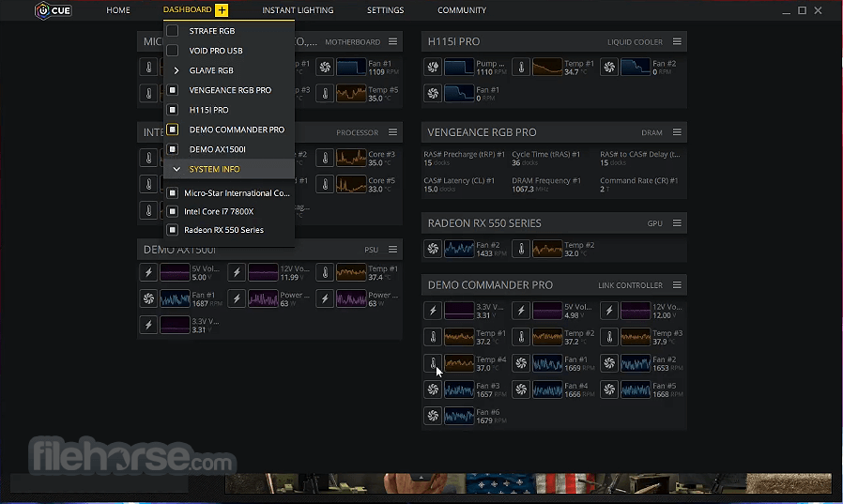Image resolution: width=843 pixels, height=504 pixels.
Task: Open the Demo Commander PRO panel menu icon
Action: click(x=677, y=284)
